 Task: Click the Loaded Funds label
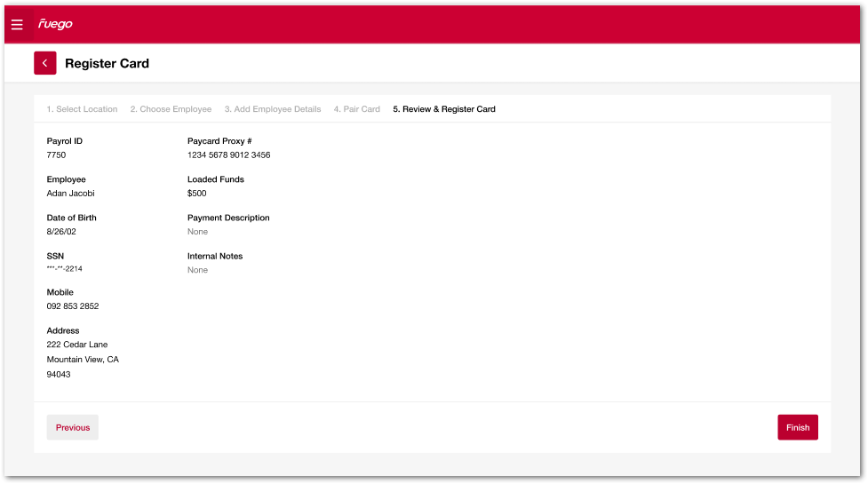pos(215,179)
